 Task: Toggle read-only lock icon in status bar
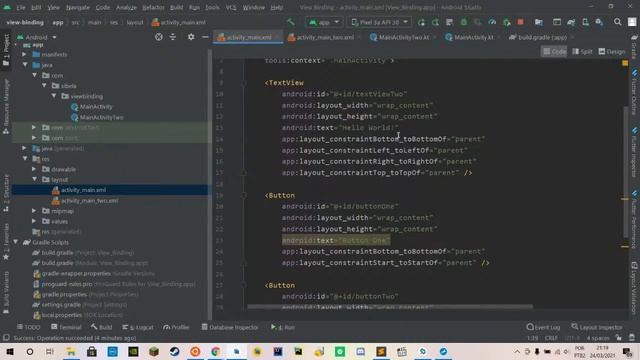click(619, 338)
